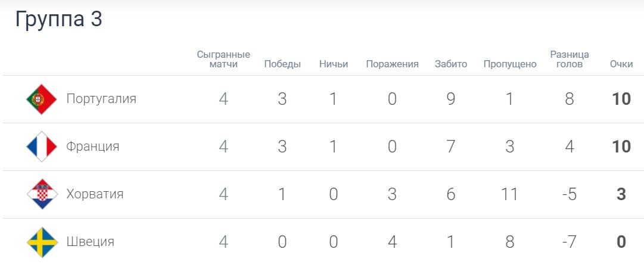Select the Группа 3 heading

pos(58,19)
